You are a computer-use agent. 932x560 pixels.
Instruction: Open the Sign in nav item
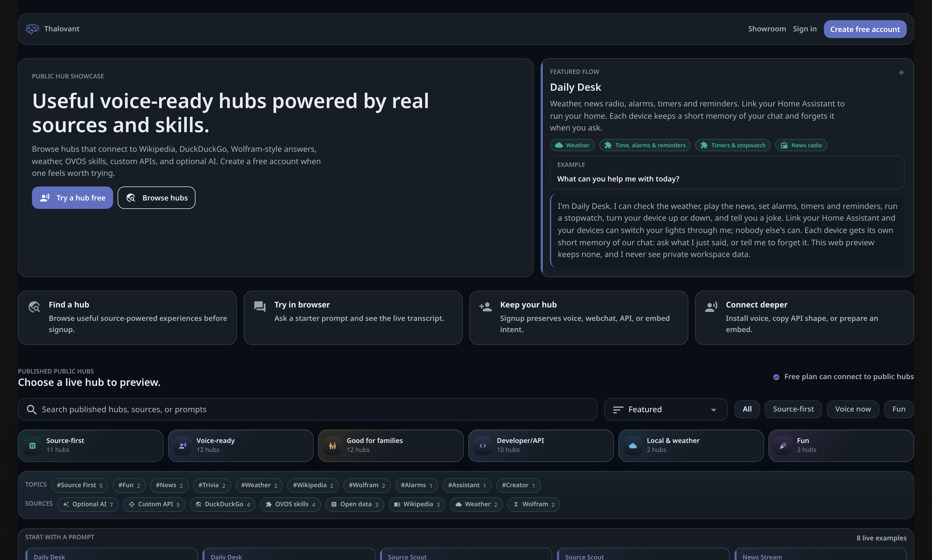pos(805,29)
